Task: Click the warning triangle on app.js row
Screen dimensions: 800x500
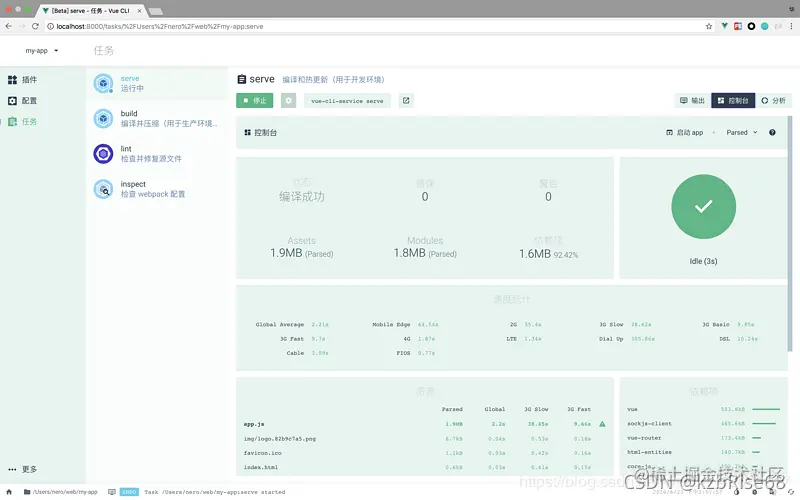Action: coord(603,424)
